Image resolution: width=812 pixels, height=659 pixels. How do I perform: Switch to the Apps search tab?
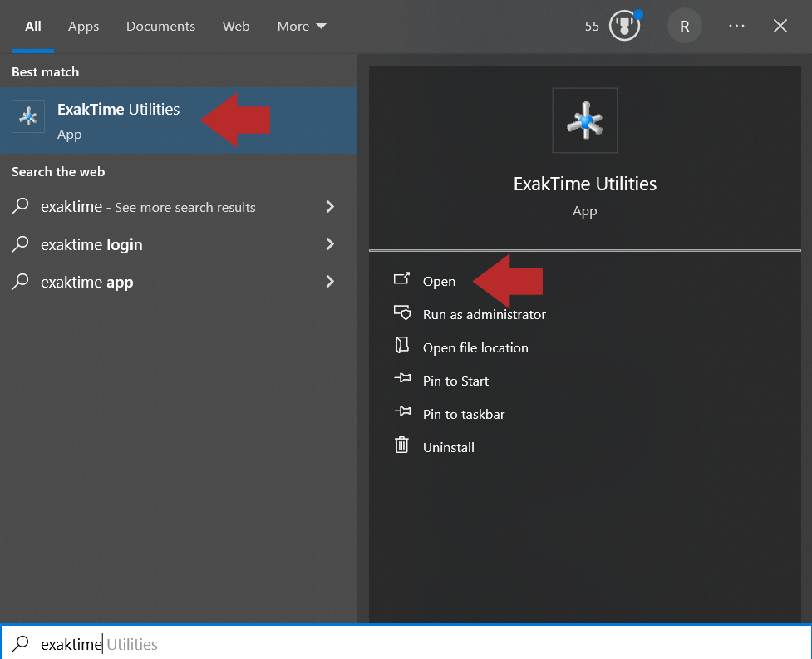(x=83, y=27)
